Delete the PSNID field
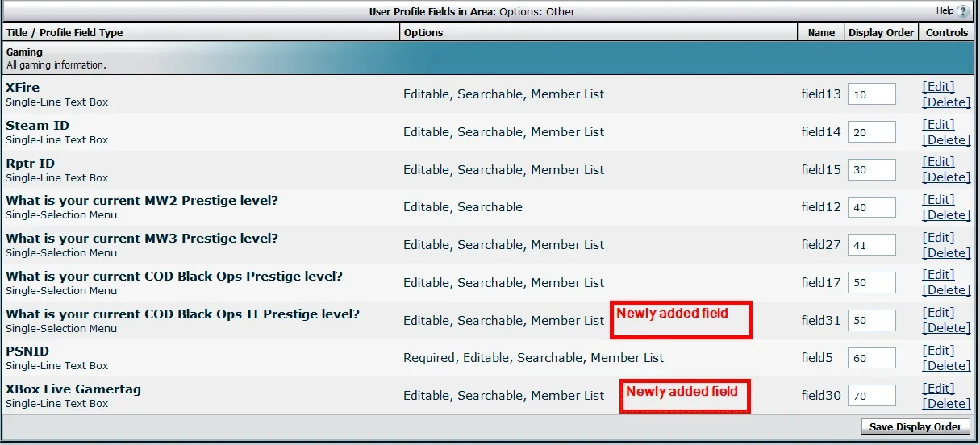This screenshot has width=980, height=445. tap(946, 366)
